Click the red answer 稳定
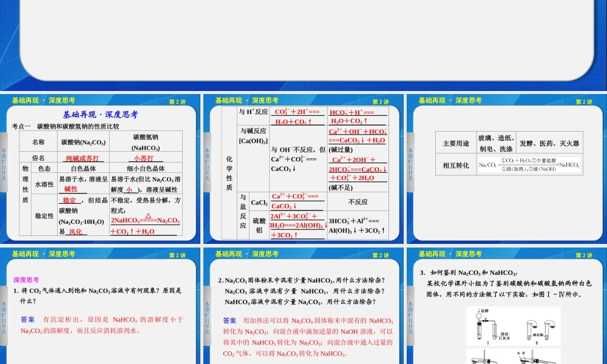The image size is (607, 364). [70, 200]
